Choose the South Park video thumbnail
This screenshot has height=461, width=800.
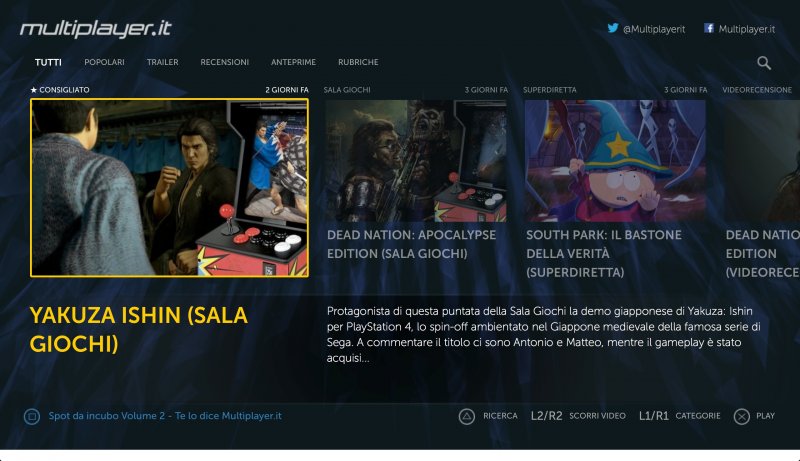click(x=615, y=160)
